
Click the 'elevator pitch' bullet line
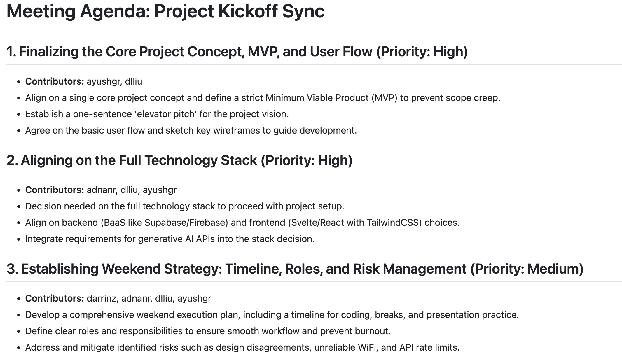(x=157, y=114)
